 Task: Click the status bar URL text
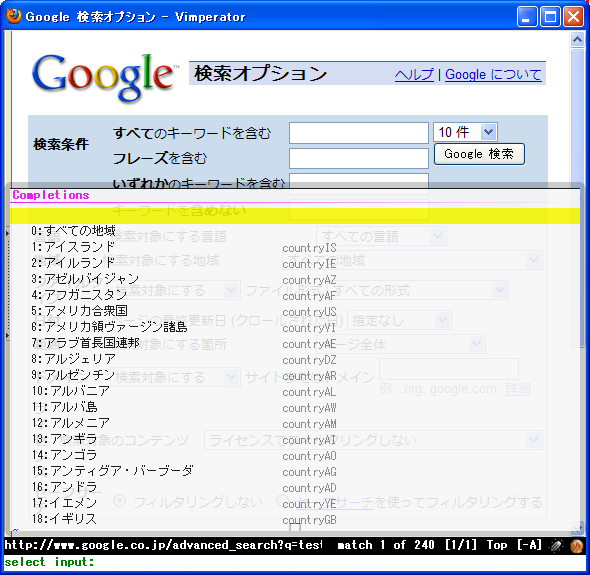[163, 545]
